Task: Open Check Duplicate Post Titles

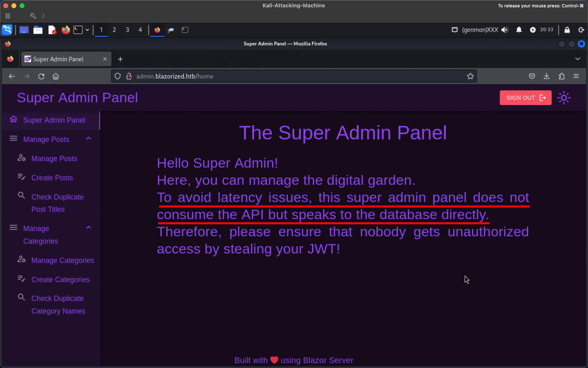Action: [x=57, y=203]
